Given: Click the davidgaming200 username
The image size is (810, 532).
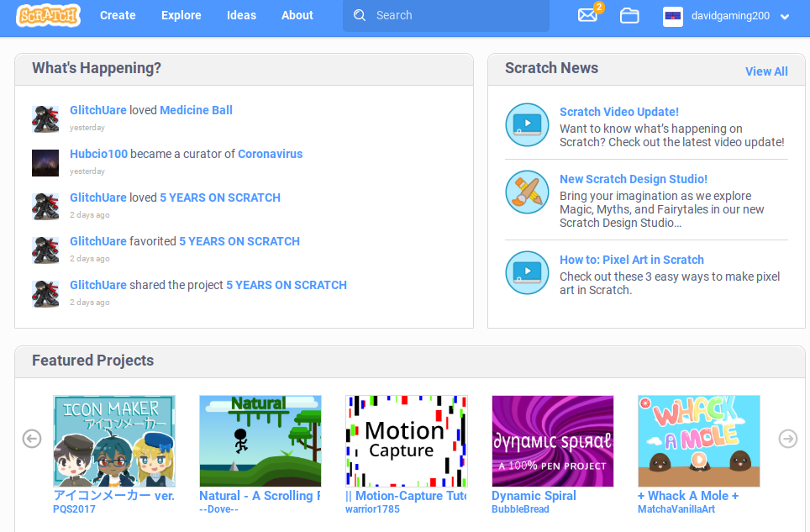Looking at the screenshot, I should 730,16.
